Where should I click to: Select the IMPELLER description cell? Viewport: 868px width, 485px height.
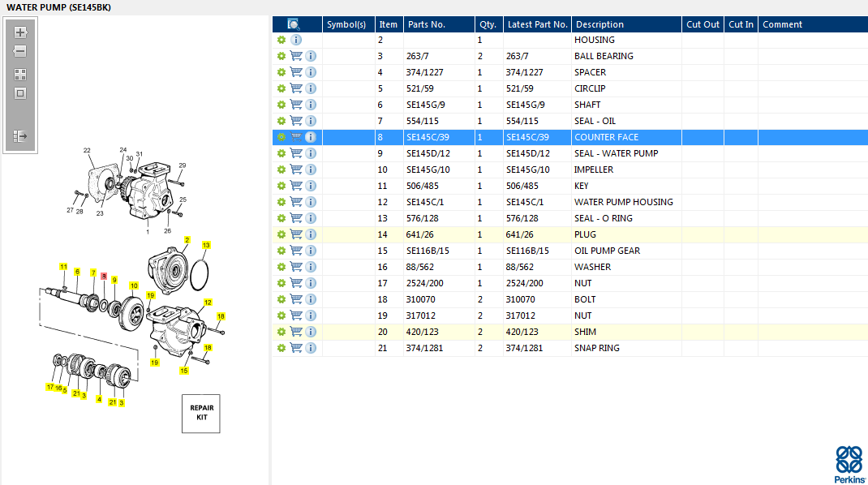point(626,170)
